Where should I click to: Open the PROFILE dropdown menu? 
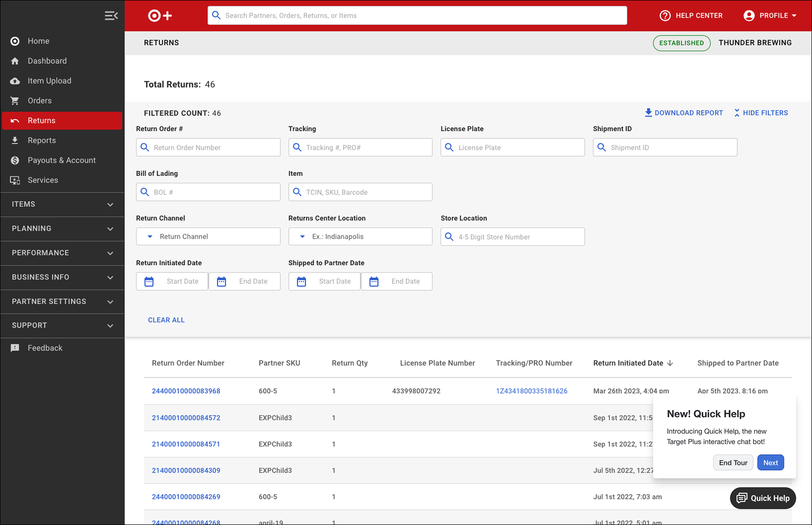(770, 16)
